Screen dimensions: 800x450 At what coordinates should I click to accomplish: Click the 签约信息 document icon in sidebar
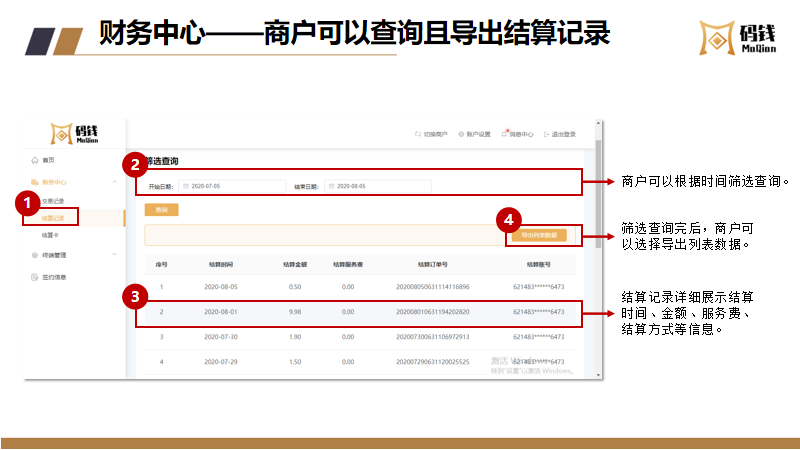pyautogui.click(x=34, y=277)
